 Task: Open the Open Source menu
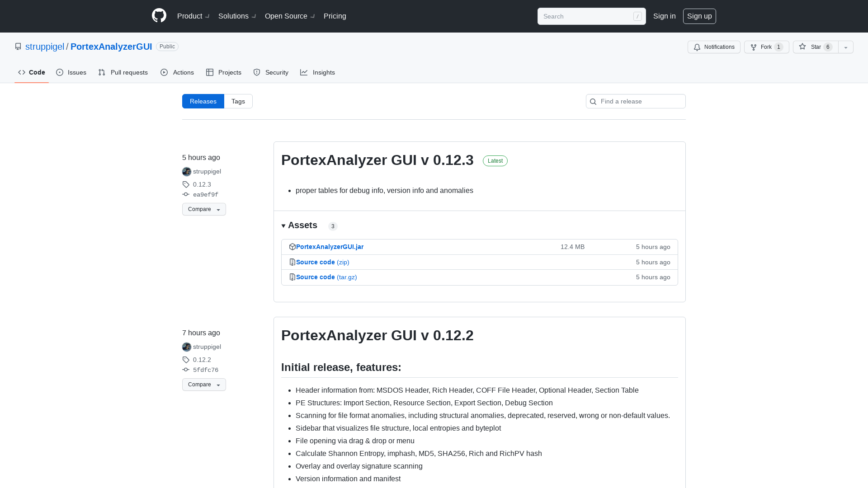[290, 16]
